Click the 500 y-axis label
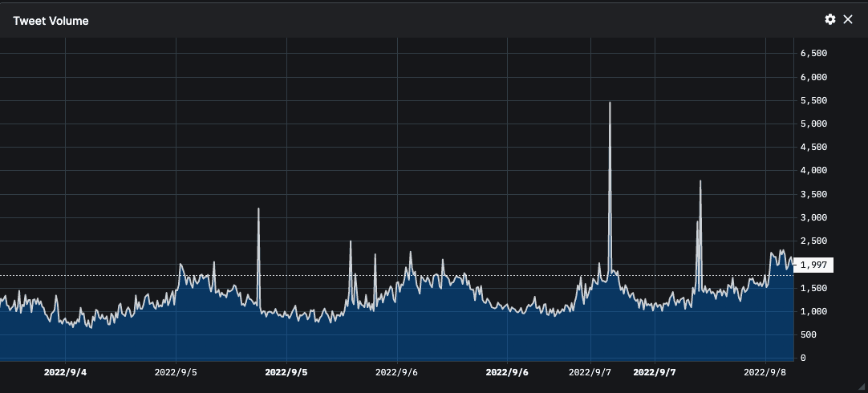Viewport: 868px width, 393px height. 808,335
